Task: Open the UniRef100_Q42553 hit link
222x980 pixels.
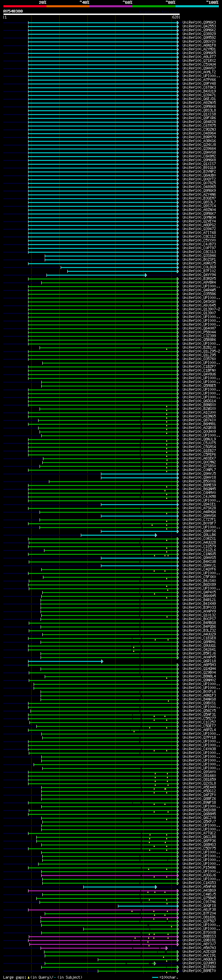Action: click(x=199, y=26)
